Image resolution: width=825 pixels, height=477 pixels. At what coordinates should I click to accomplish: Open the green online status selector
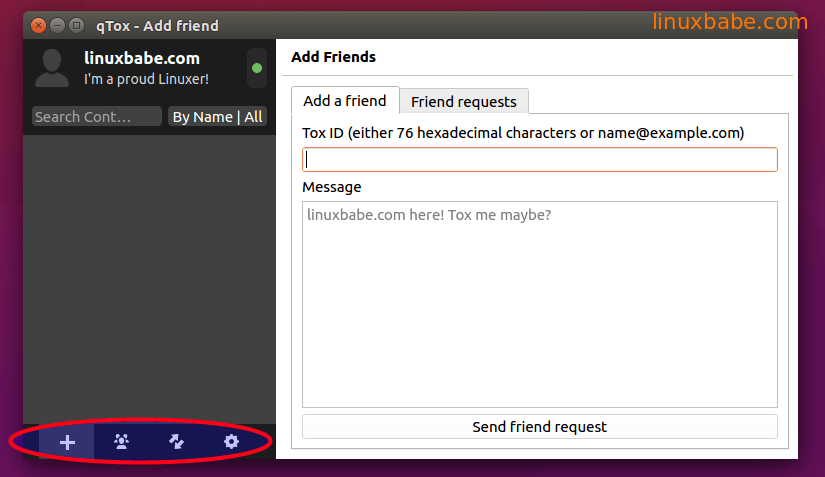(x=257, y=68)
